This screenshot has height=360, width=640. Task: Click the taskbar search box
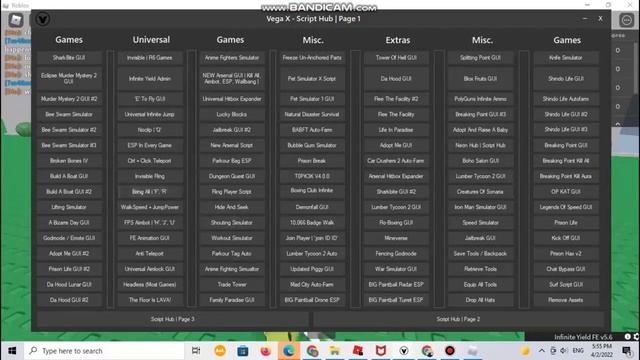pos(104,351)
